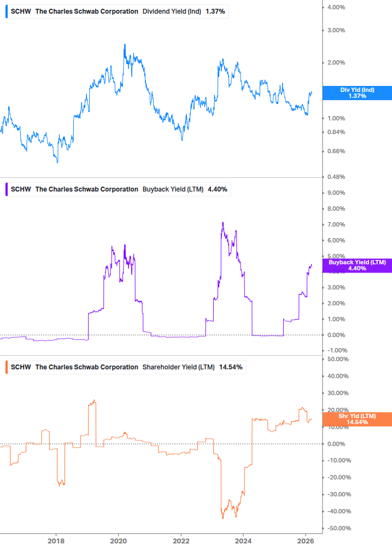Click the Buyback Yield (LTM) legend label
Screen dimensions: 392x550
click(x=173, y=189)
